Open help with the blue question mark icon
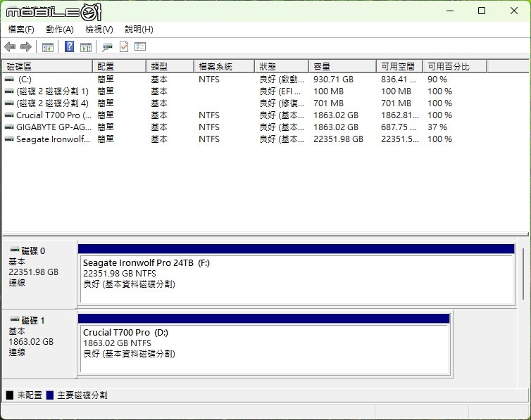This screenshot has height=420, width=531. [x=70, y=46]
